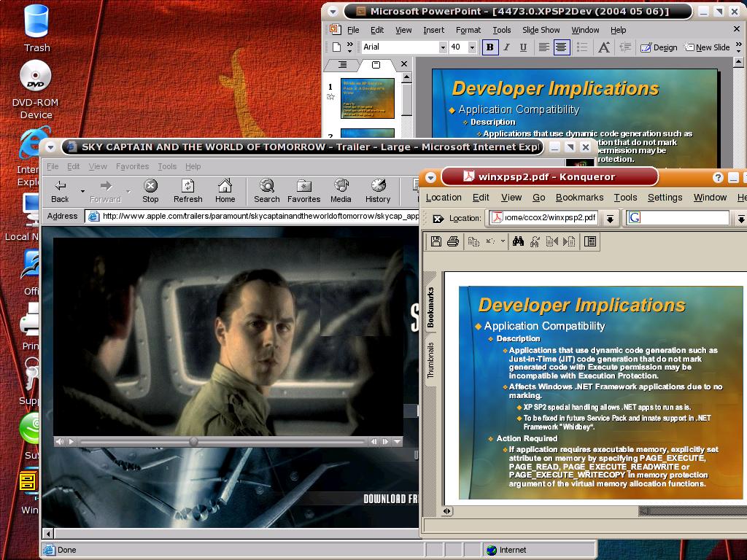Toggle Underline formatting in PowerPoint
Screen dimensions: 747x560
(x=523, y=47)
